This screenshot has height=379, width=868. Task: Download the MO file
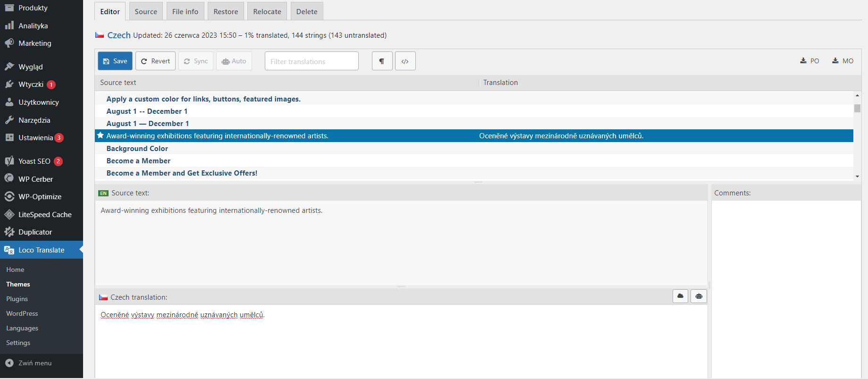point(843,61)
